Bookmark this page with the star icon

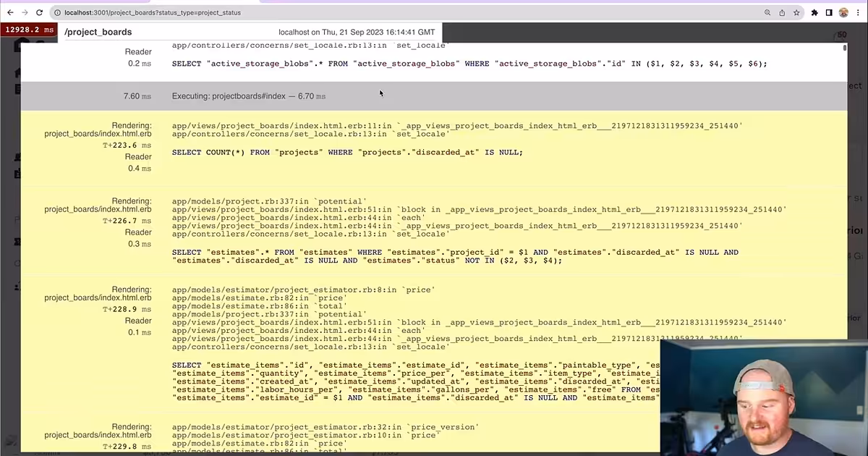click(x=796, y=12)
